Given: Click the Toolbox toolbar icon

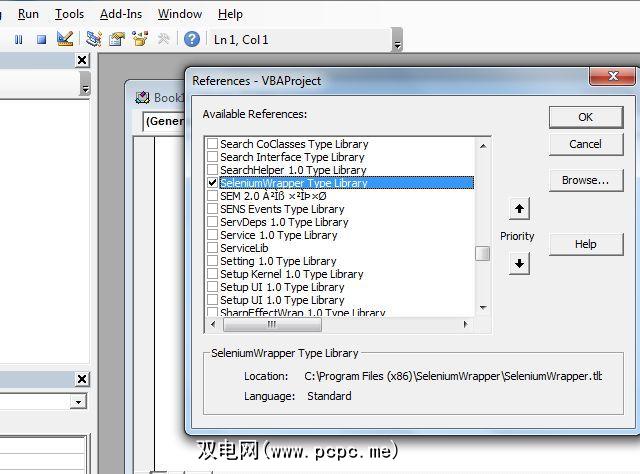Looking at the screenshot, I should 163,39.
